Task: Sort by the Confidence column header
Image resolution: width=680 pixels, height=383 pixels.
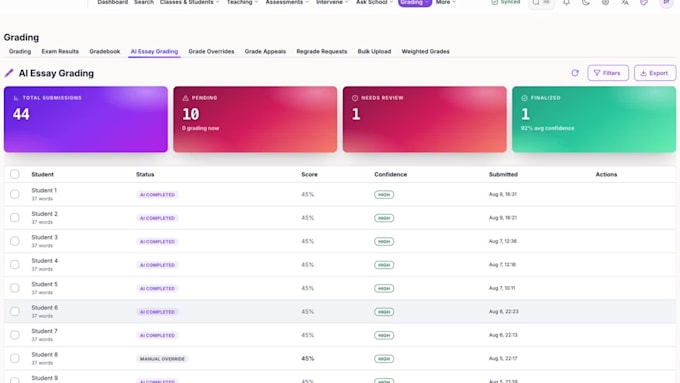Action: tap(390, 174)
